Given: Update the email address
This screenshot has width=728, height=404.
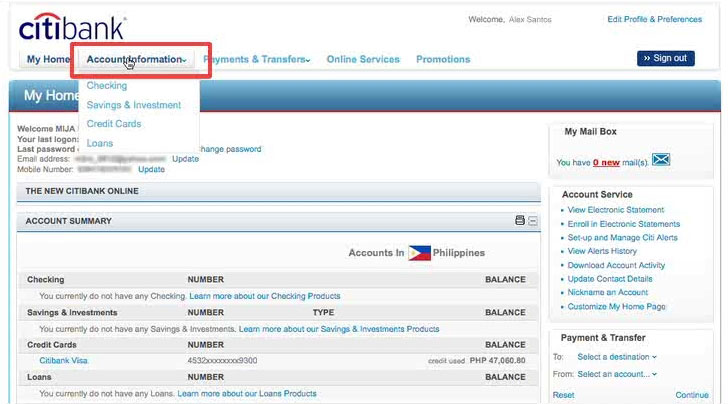Looking at the screenshot, I should (185, 159).
